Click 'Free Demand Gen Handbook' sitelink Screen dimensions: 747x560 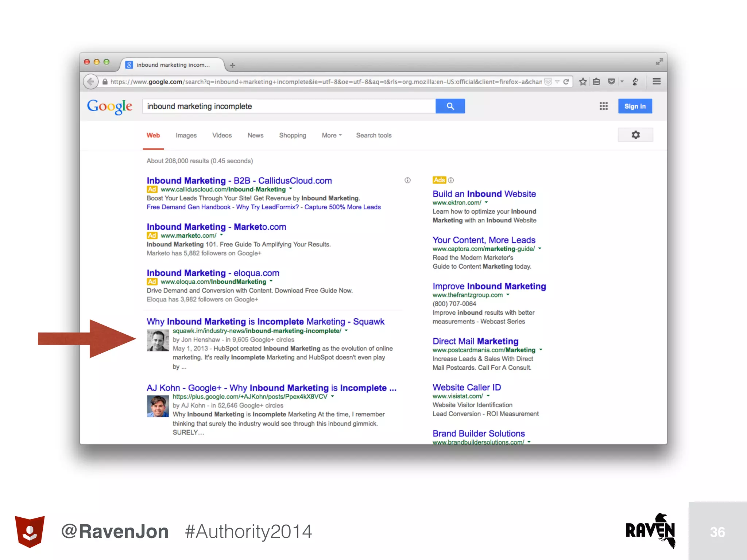pyautogui.click(x=189, y=207)
